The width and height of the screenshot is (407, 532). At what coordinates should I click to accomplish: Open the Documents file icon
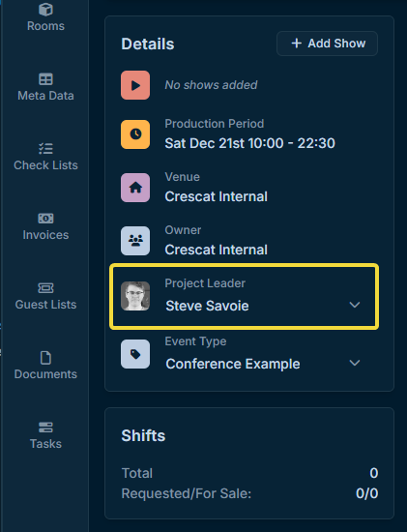tap(45, 358)
